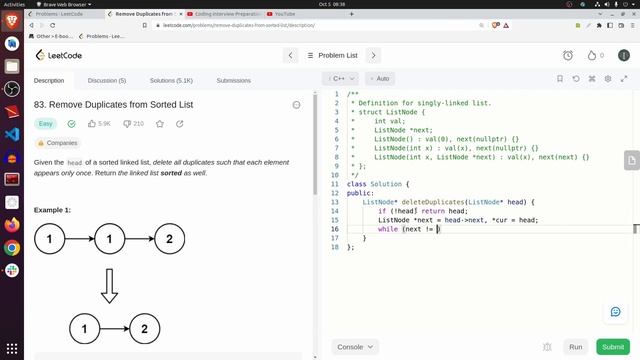Viewport: 640px width, 360px height.
Task: Open the Problem List panel
Action: pyautogui.click(x=333, y=55)
